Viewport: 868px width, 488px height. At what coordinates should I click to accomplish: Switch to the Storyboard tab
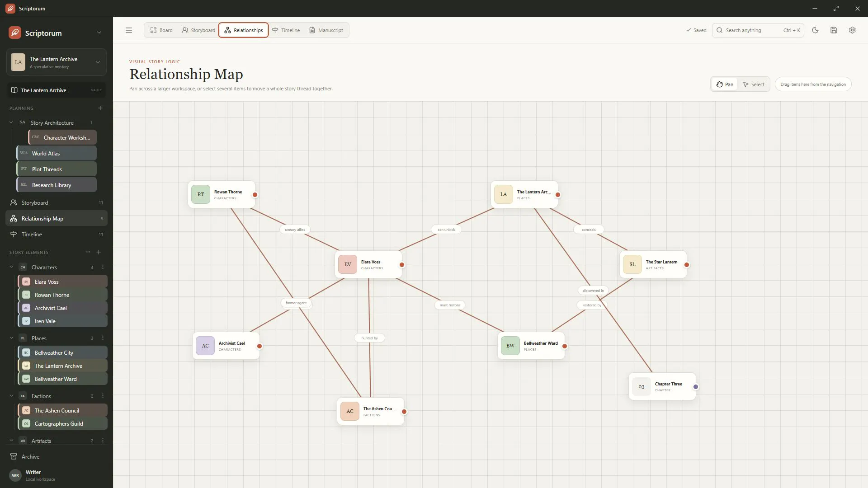click(x=198, y=30)
